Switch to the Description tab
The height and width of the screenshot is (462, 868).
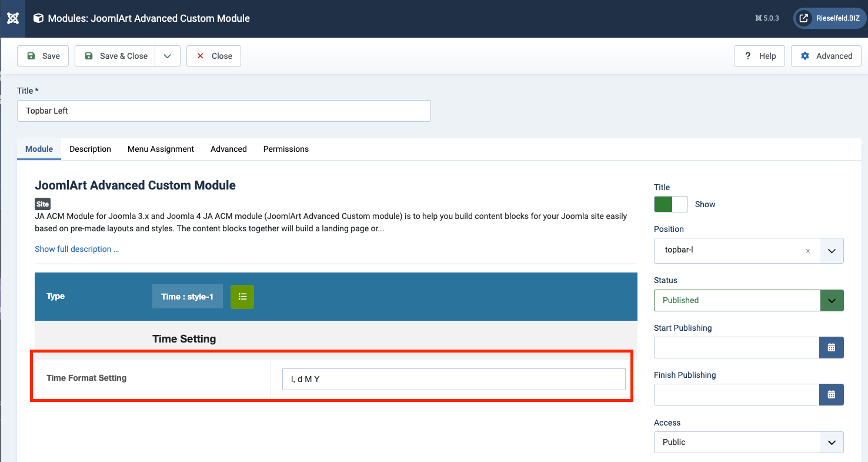[x=90, y=149]
